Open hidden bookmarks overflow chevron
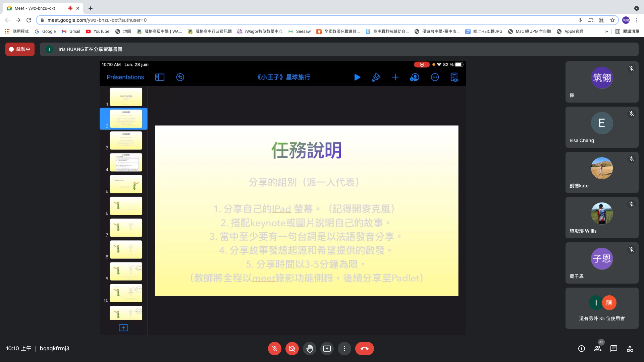 [606, 32]
